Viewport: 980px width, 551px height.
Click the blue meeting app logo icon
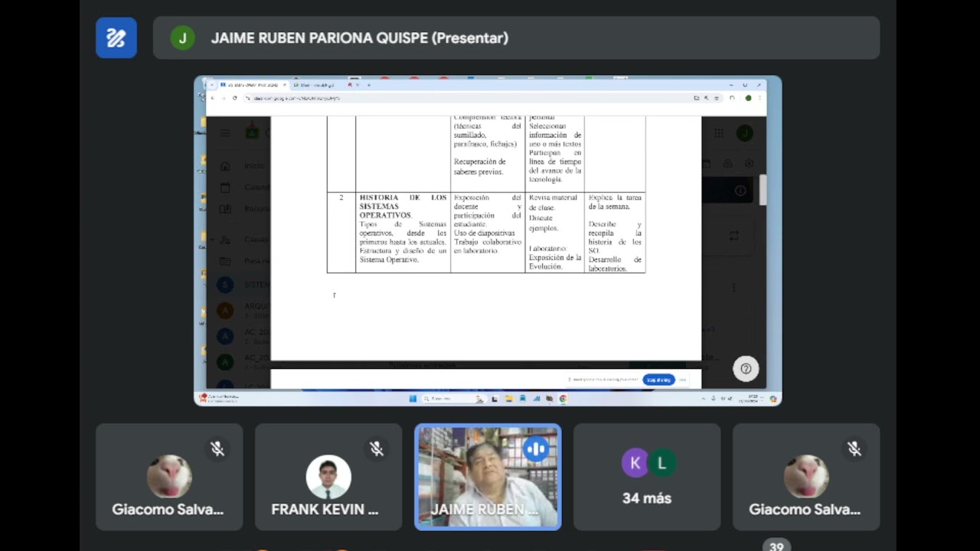click(x=116, y=37)
